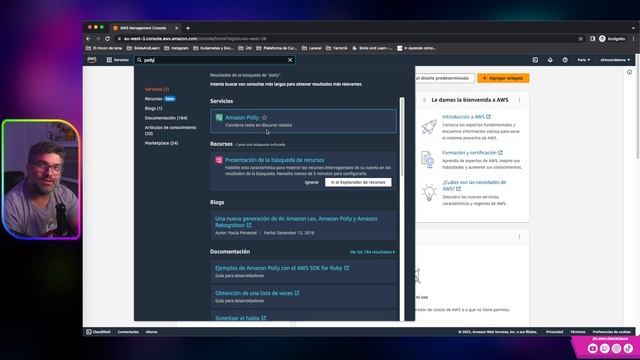Open Preferencias de cookies footer link
Screen dimensions: 640x360
(x=611, y=332)
